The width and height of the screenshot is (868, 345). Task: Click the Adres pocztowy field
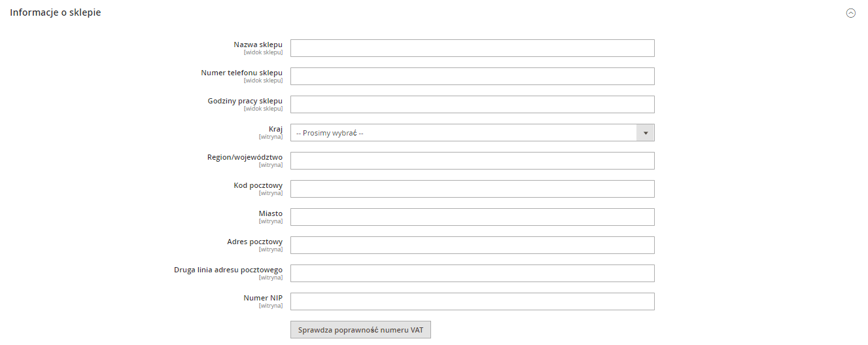472,245
